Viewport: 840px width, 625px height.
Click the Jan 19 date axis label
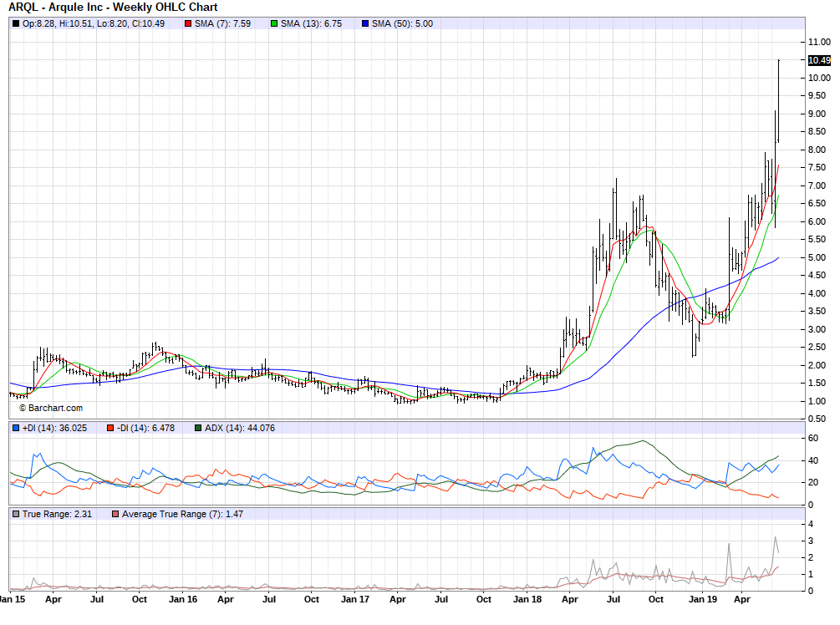click(700, 599)
